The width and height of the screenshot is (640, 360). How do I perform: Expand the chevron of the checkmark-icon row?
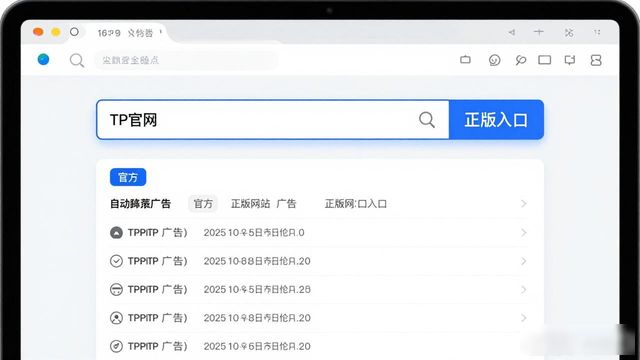tap(524, 261)
